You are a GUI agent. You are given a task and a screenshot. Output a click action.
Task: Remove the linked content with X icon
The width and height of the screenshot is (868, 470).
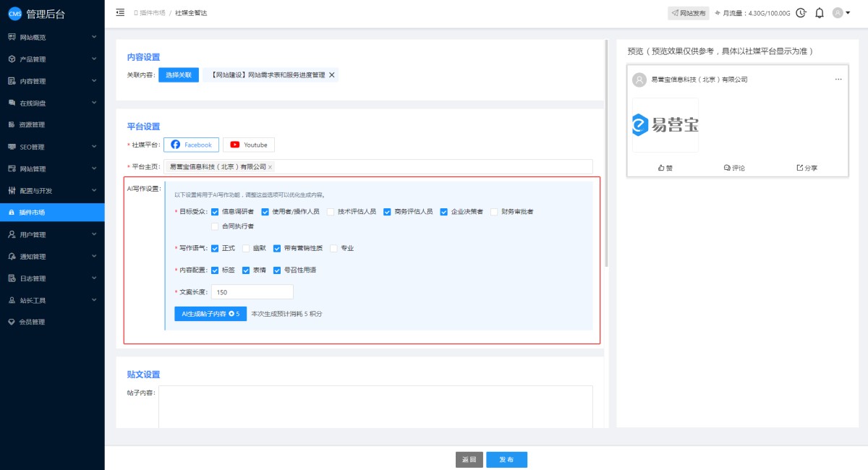[x=332, y=75]
